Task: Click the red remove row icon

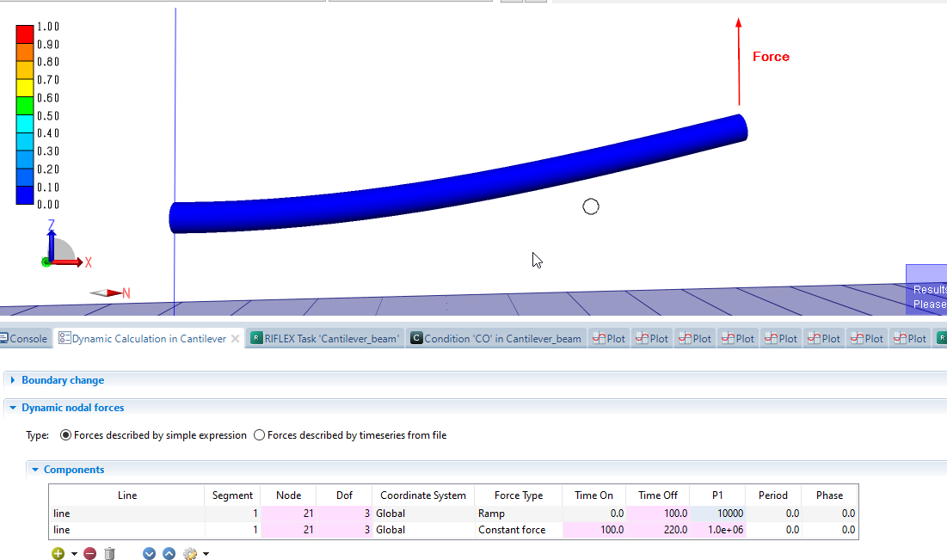Action: click(89, 554)
